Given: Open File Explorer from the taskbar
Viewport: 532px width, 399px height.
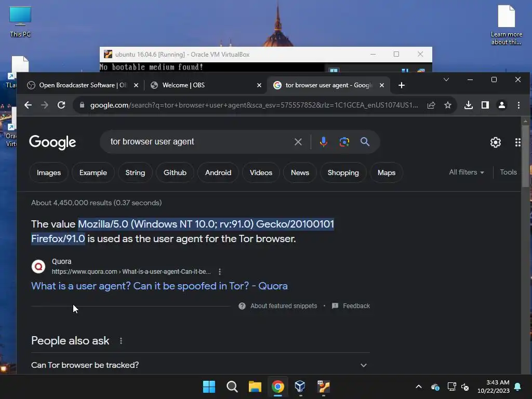Looking at the screenshot, I should [x=255, y=387].
